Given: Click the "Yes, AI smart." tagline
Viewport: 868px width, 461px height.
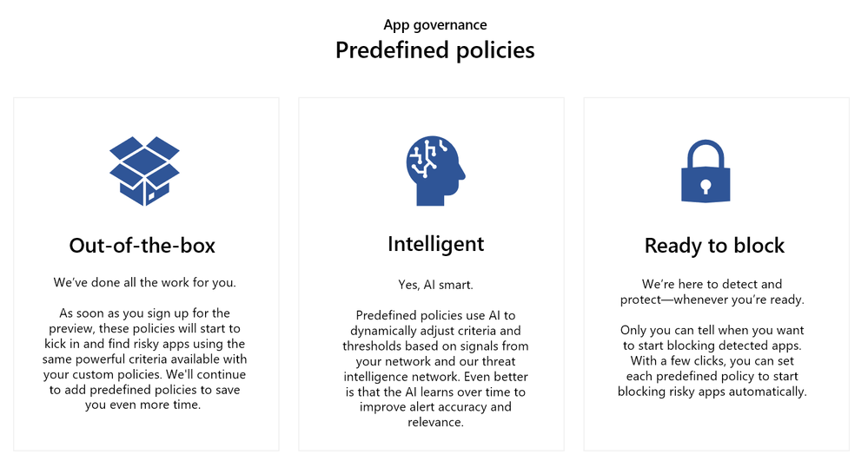Looking at the screenshot, I should [x=435, y=285].
